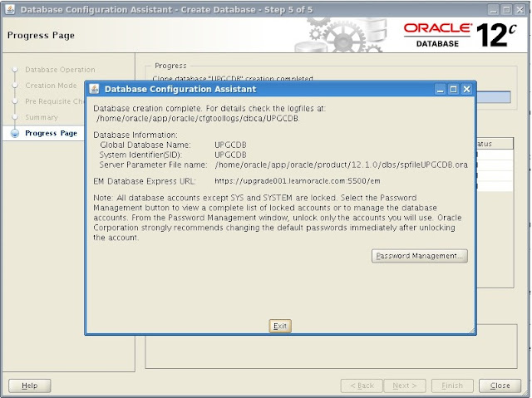Select the Pre Requisite Checks step
The height and width of the screenshot is (398, 532).
(x=54, y=101)
